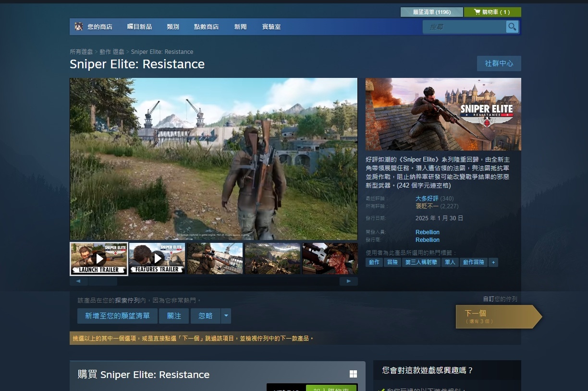Screen dimensions: 588x391
Task: Click the Sniper Elite Resistance header artwork
Action: (443, 114)
